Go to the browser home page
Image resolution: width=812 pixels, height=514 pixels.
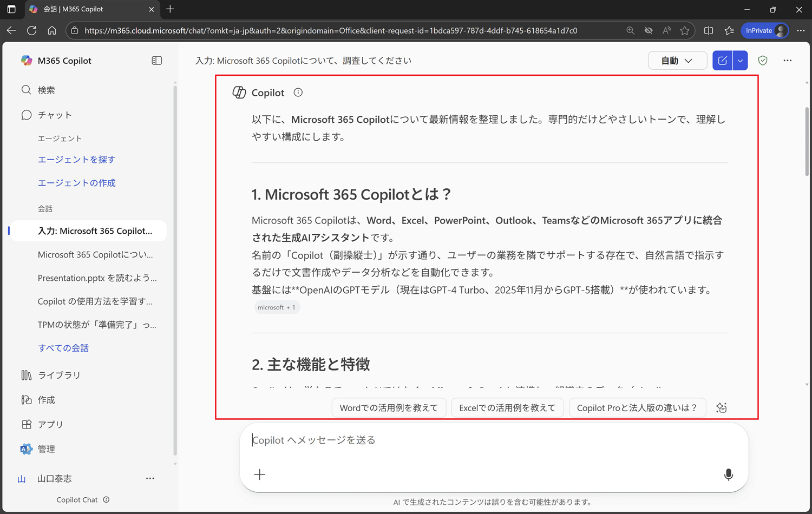coord(52,30)
